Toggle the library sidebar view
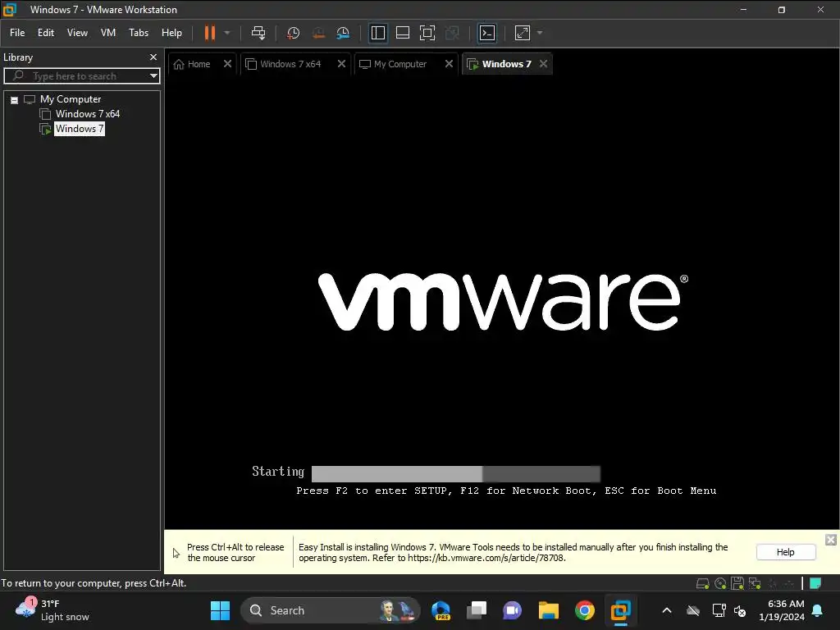The width and height of the screenshot is (840, 630). pyautogui.click(x=377, y=33)
